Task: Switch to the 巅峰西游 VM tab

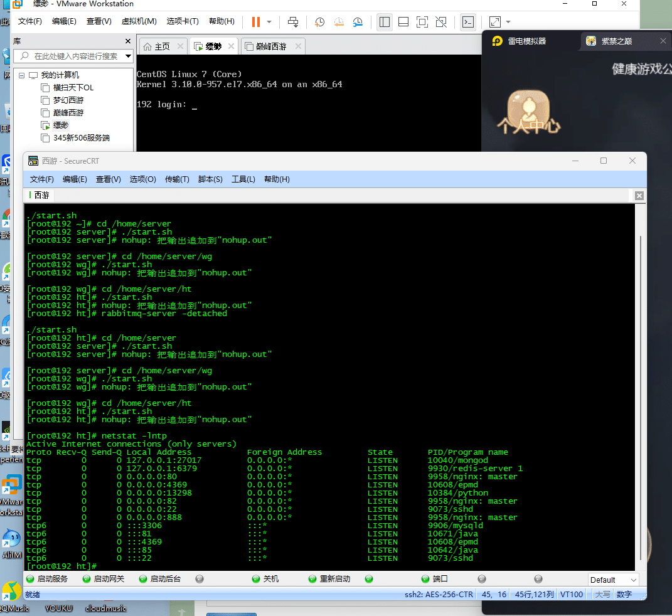Action: pos(271,46)
